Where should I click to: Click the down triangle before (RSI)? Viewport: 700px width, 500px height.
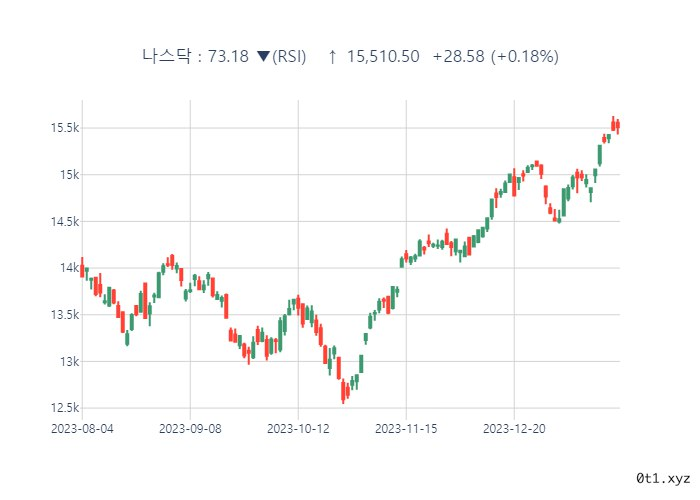coord(263,56)
